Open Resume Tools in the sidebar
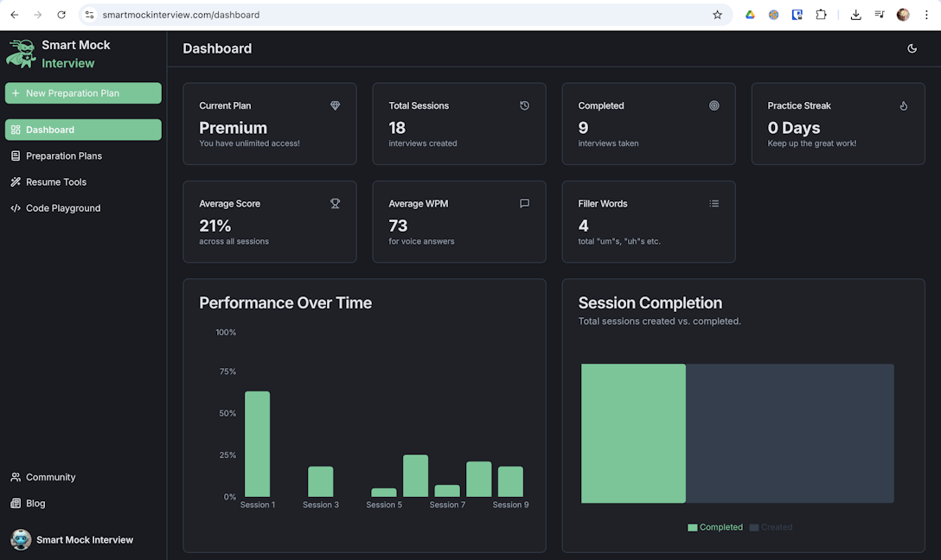941x560 pixels. click(56, 182)
